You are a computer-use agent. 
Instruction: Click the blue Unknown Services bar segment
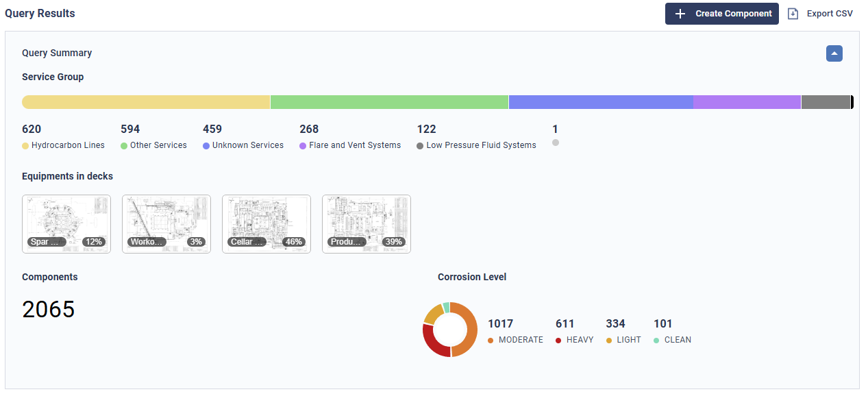601,102
